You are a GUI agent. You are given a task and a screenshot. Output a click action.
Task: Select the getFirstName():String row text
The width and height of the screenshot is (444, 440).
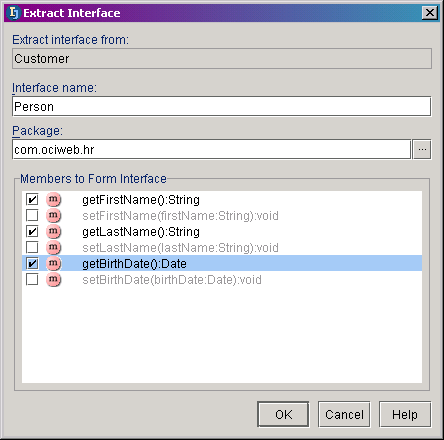coord(141,200)
